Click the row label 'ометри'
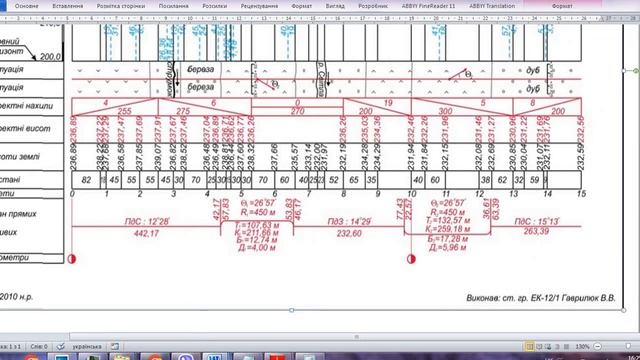640x360 pixels. [15, 258]
